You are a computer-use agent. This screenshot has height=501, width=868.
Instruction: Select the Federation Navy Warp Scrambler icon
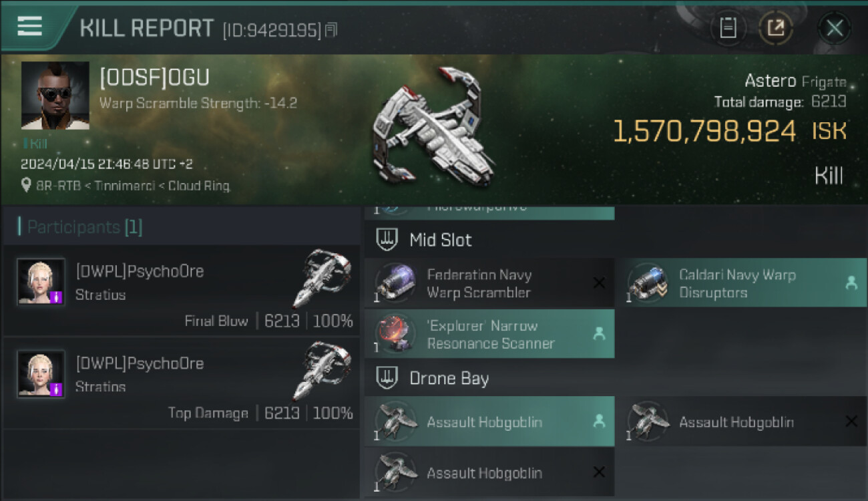tap(395, 283)
